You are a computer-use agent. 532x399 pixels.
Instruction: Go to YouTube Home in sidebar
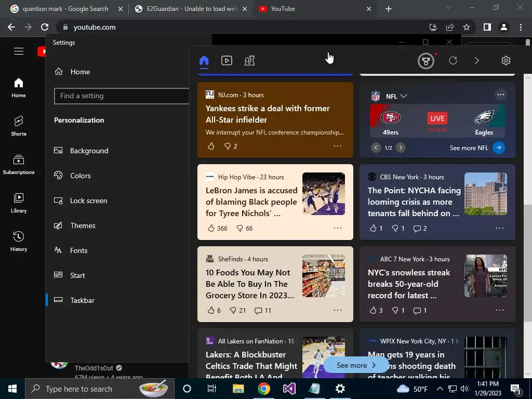click(19, 87)
